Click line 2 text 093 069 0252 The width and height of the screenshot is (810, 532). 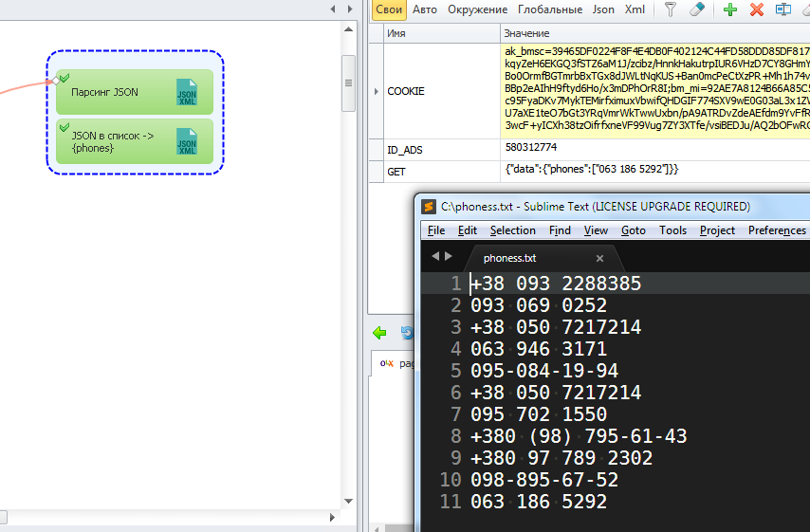539,305
